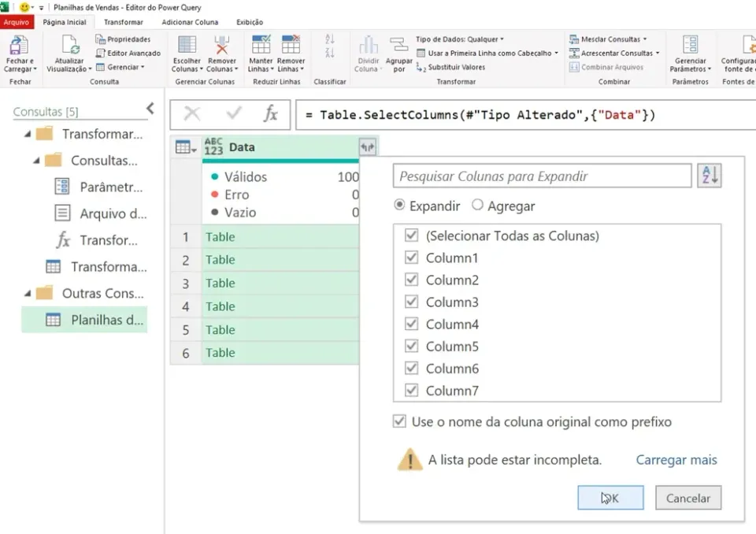This screenshot has height=534, width=756.
Task: Click Mesclar Consultas
Action: pos(607,39)
